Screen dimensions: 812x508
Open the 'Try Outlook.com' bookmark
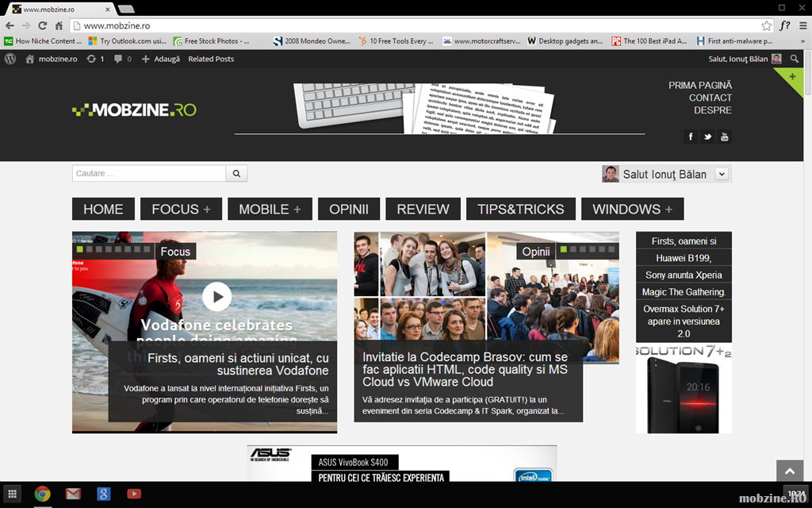point(128,41)
